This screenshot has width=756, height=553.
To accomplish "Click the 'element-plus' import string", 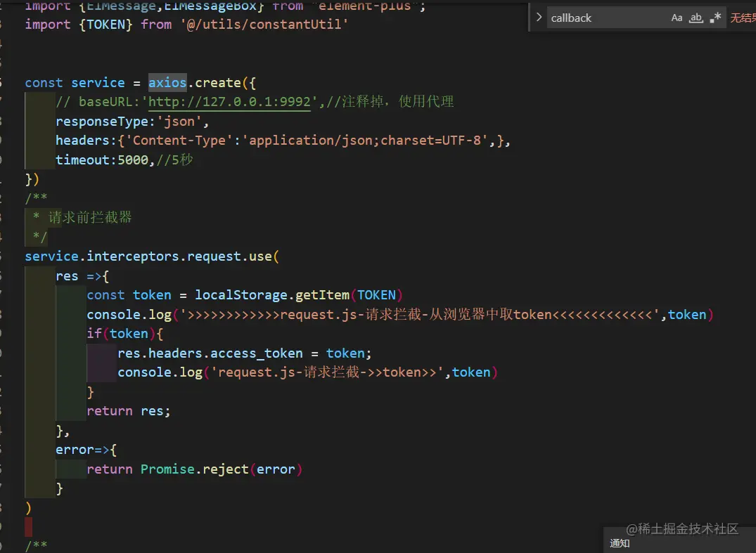I will point(364,6).
